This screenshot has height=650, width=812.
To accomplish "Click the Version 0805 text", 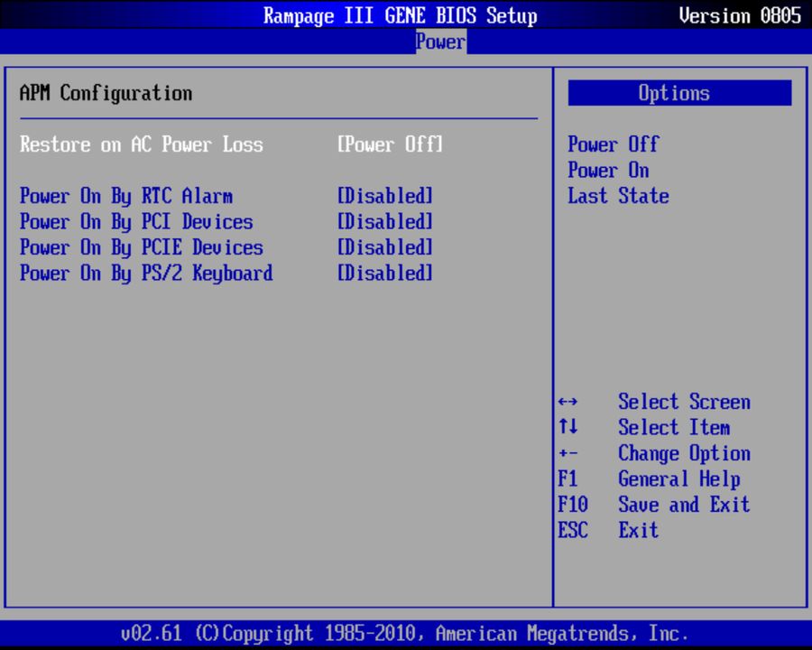I will point(740,15).
